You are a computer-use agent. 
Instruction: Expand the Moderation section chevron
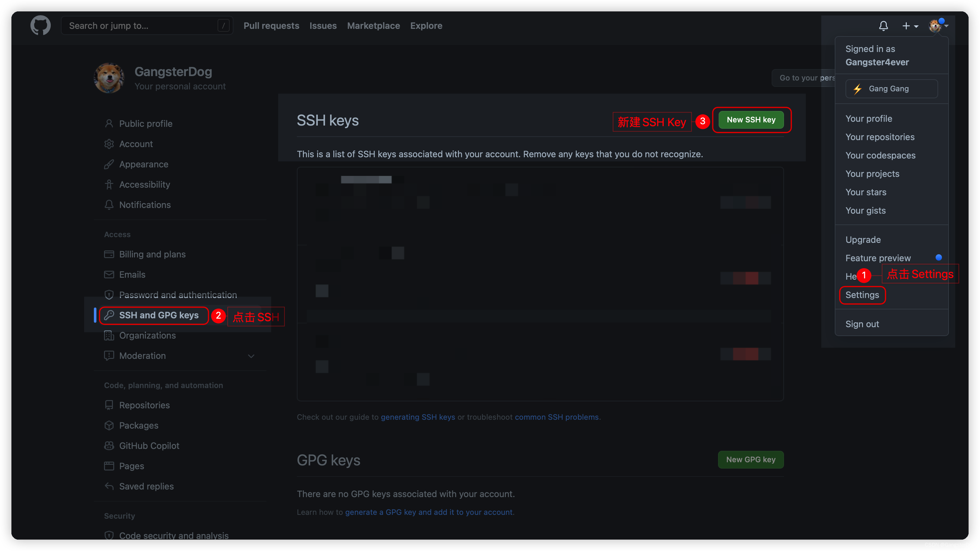click(x=251, y=356)
